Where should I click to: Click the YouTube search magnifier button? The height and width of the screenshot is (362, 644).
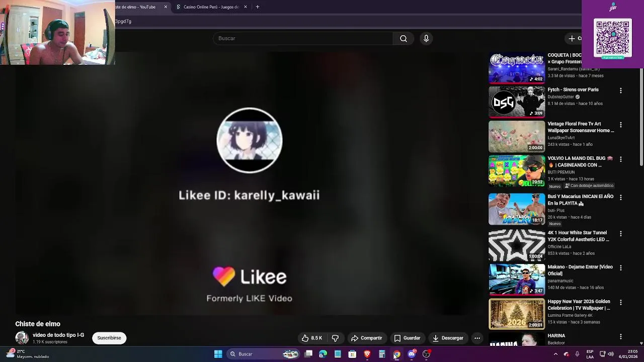(x=404, y=39)
